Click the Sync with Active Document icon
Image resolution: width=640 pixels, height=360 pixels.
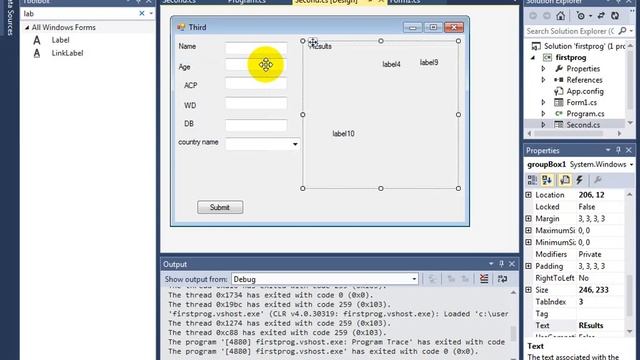click(601, 16)
